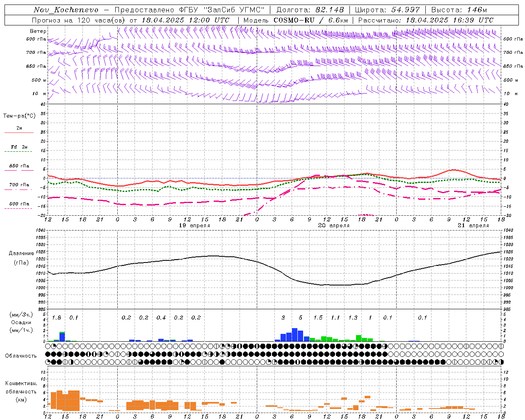Image resolution: width=525 pixels, height=420 pixels.
Task: Click the '(гПа)' unit under Давление
Action: pos(21,263)
